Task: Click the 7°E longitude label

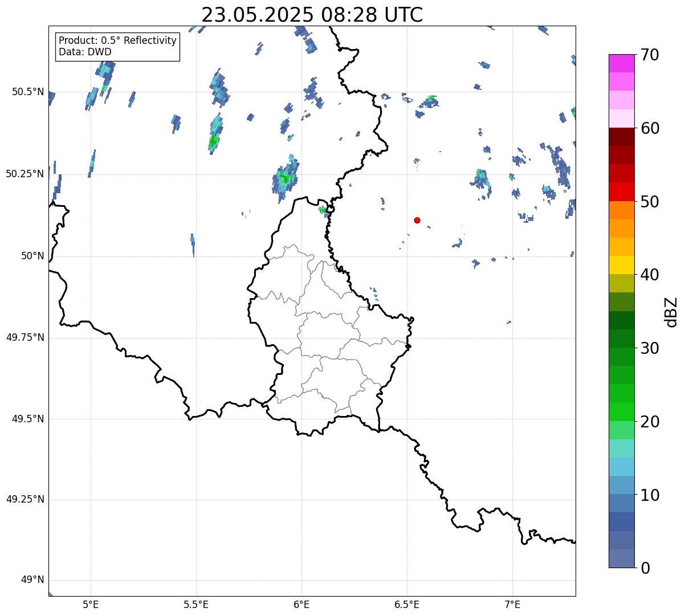Action: coord(512,605)
